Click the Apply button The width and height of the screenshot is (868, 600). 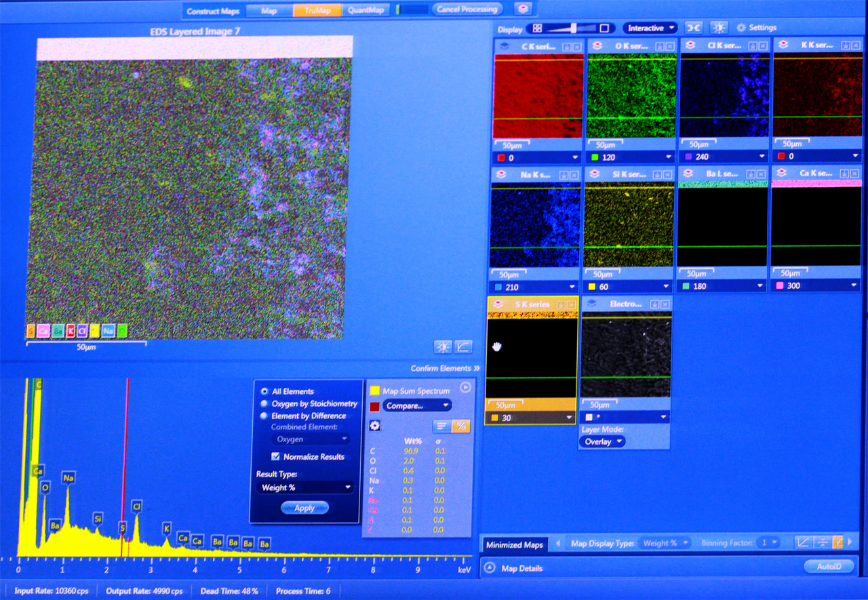pos(304,508)
